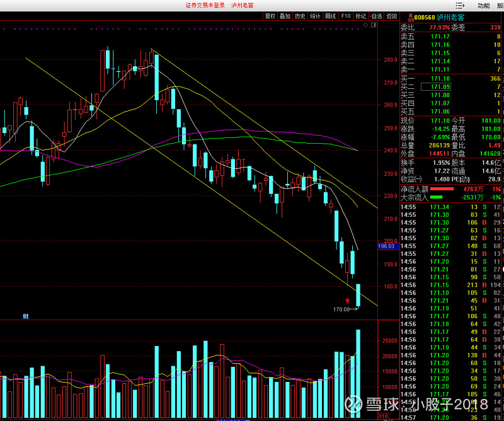Click the 量比 1.49 value
Image resolution: width=504 pixels, height=421 pixels.
coord(495,146)
